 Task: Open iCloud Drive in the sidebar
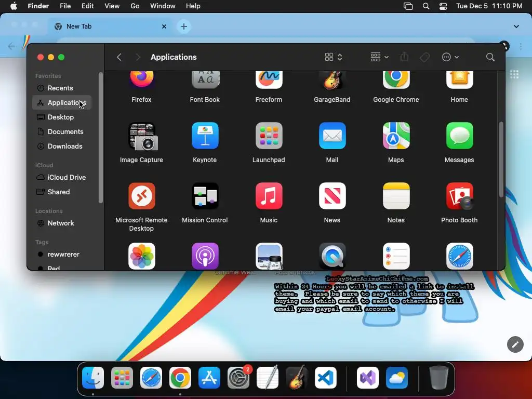pos(62,178)
